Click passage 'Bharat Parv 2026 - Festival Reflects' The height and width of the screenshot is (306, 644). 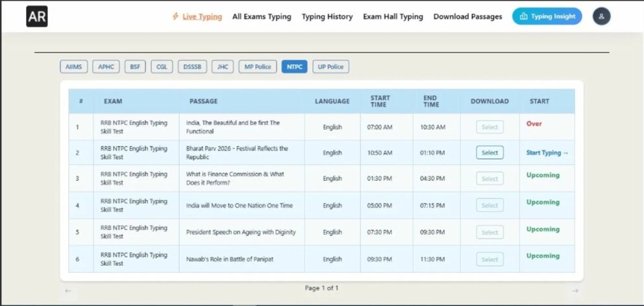click(x=237, y=152)
